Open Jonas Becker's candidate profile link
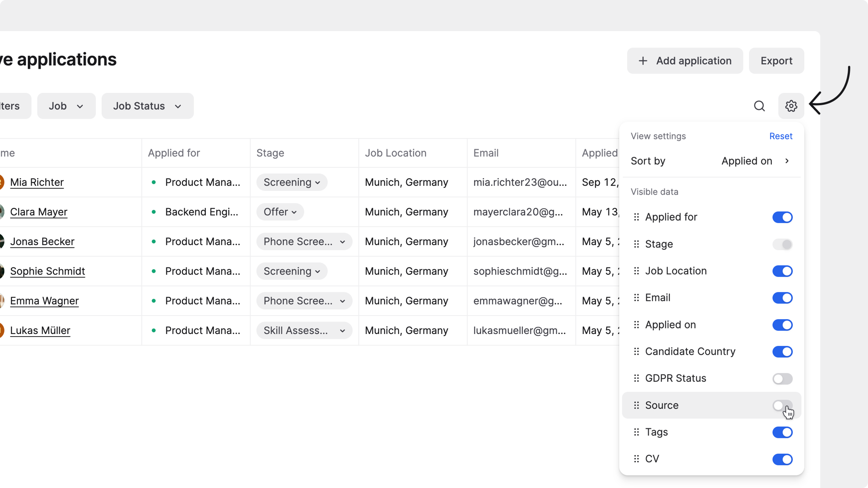 [42, 241]
